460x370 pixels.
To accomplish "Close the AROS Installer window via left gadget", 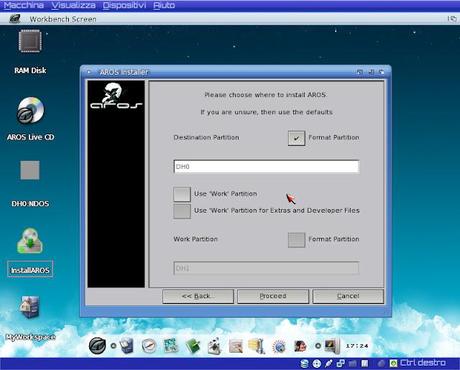I will tap(89, 72).
